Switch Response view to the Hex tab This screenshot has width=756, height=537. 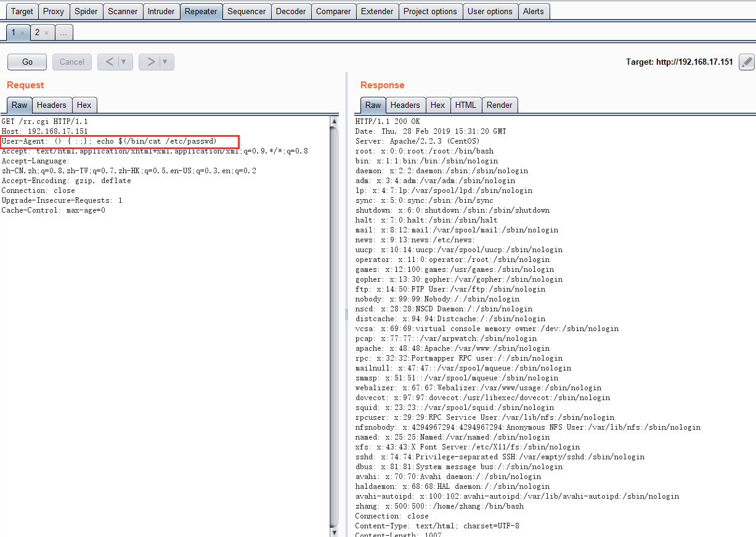coord(438,105)
